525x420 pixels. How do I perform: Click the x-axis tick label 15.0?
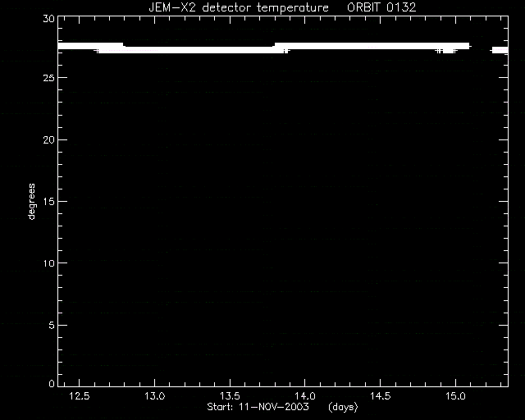(x=456, y=396)
